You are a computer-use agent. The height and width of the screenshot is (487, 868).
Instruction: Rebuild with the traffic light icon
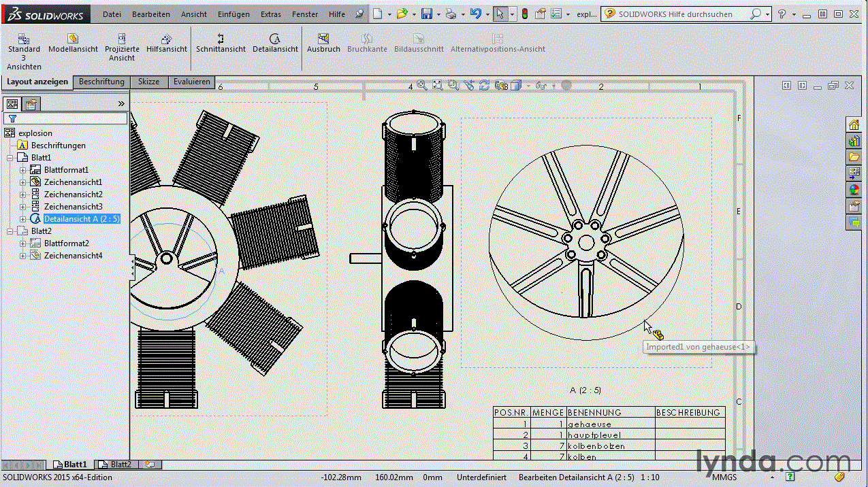click(x=524, y=14)
